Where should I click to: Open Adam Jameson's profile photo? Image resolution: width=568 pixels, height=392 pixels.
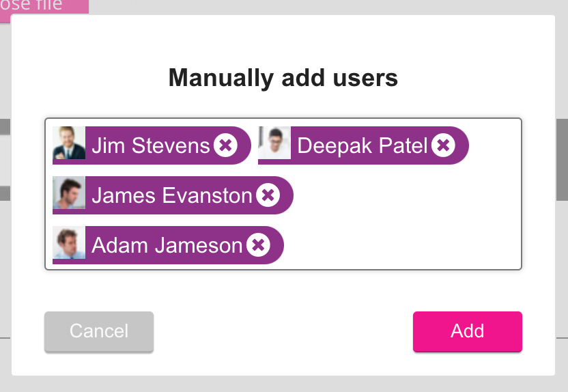click(69, 243)
